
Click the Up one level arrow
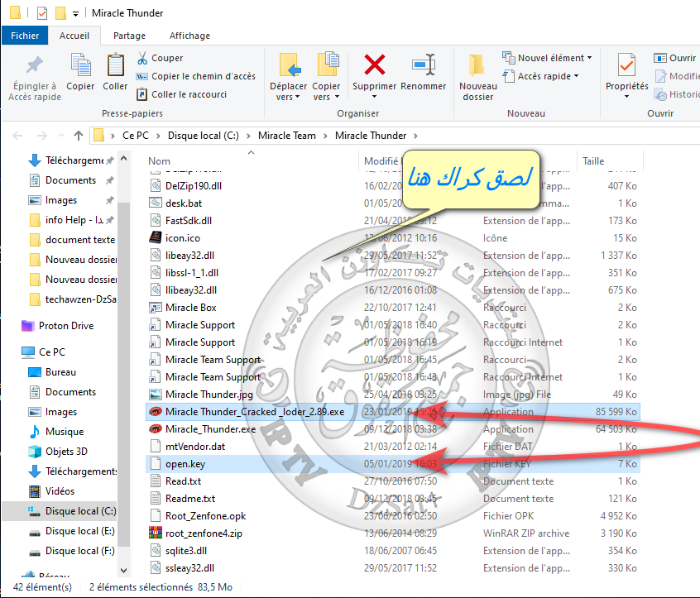(x=79, y=136)
